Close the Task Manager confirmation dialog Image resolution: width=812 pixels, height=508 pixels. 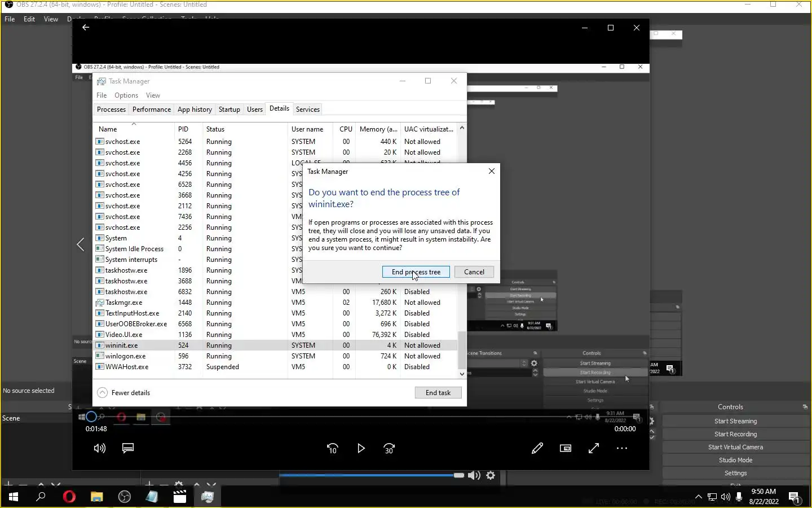pos(492,171)
